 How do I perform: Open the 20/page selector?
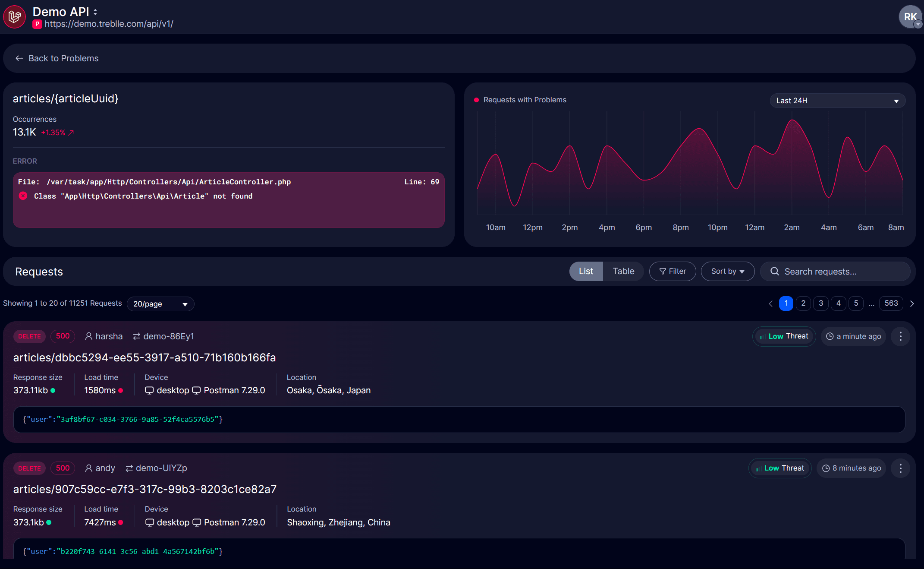pyautogui.click(x=160, y=304)
